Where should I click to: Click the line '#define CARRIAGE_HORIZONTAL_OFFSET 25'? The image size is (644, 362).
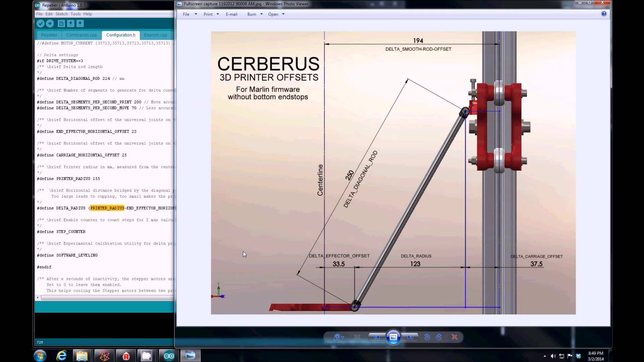point(82,155)
